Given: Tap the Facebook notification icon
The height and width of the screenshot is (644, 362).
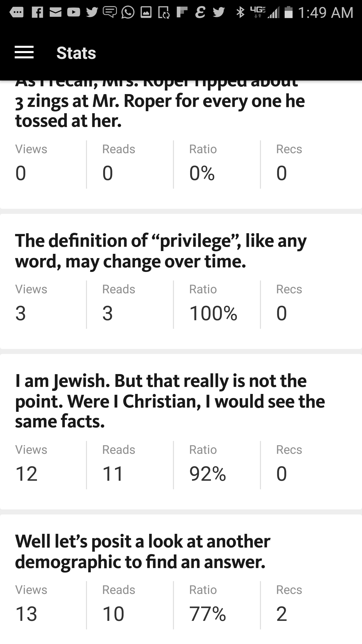Looking at the screenshot, I should coord(38,12).
